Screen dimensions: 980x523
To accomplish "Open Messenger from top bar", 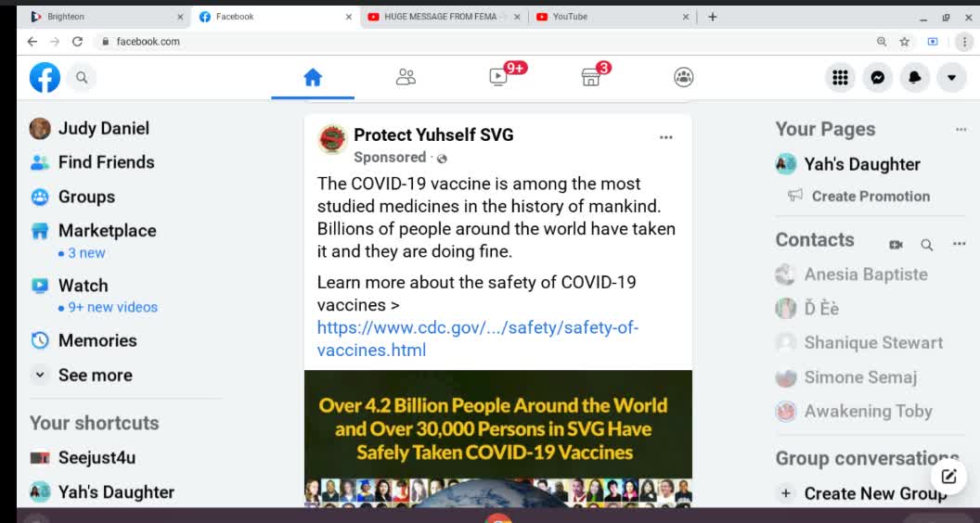I will coord(878,78).
